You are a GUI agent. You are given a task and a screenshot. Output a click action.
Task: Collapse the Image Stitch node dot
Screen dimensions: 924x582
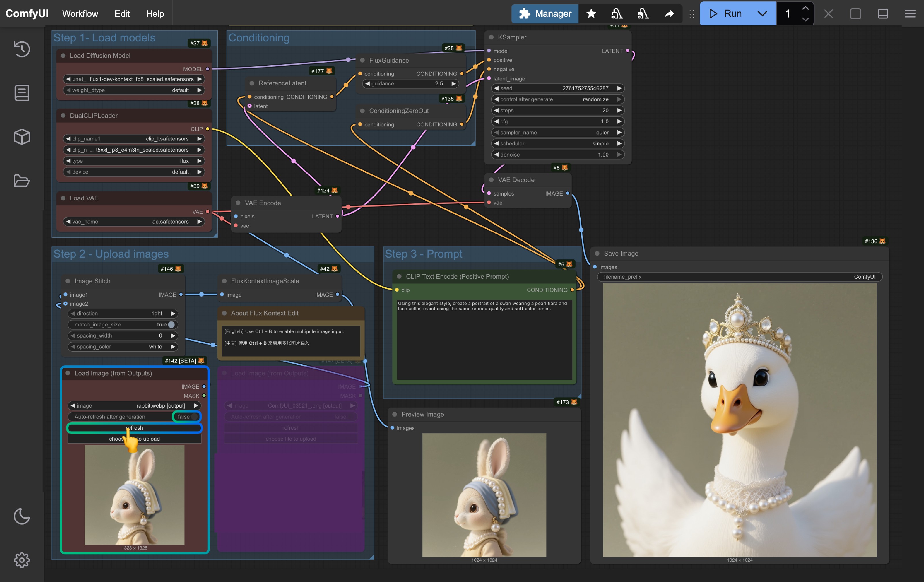tap(68, 281)
